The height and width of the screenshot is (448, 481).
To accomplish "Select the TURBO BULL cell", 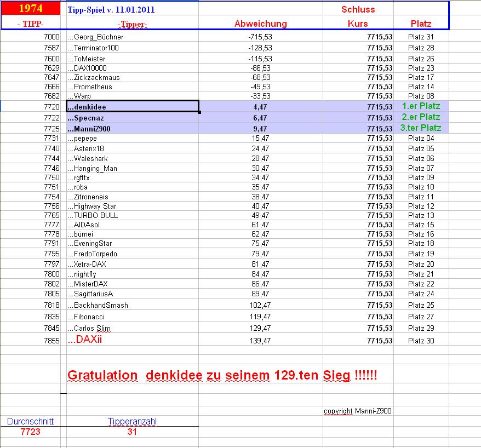I will click(133, 215).
